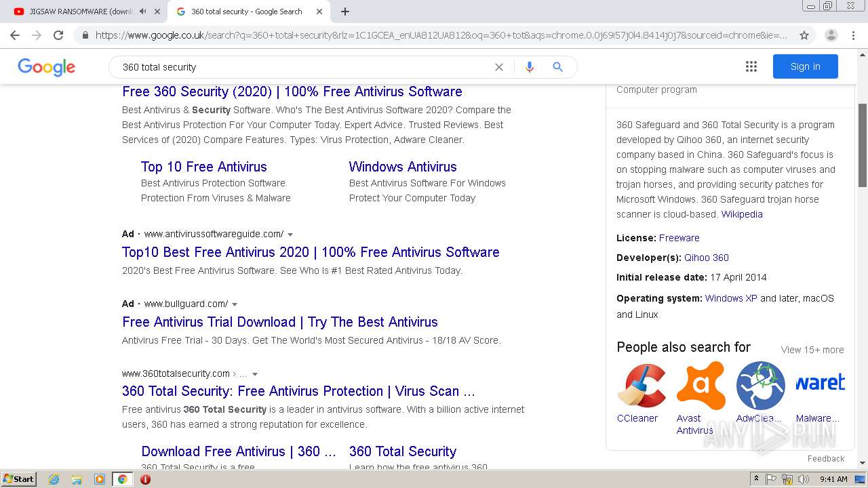
Task: Open the Chrome three-dot menu
Action: 854,35
